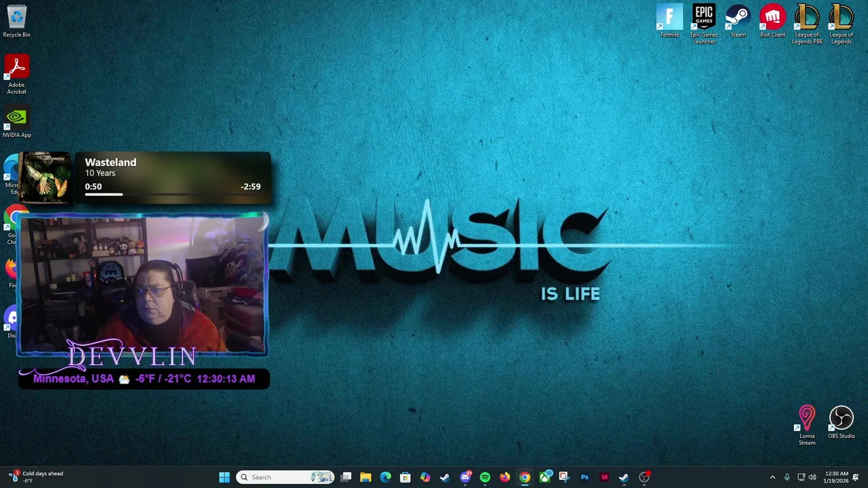Click the Steam taskbar icon beside InDesign
This screenshot has height=488, width=868.
click(x=624, y=477)
